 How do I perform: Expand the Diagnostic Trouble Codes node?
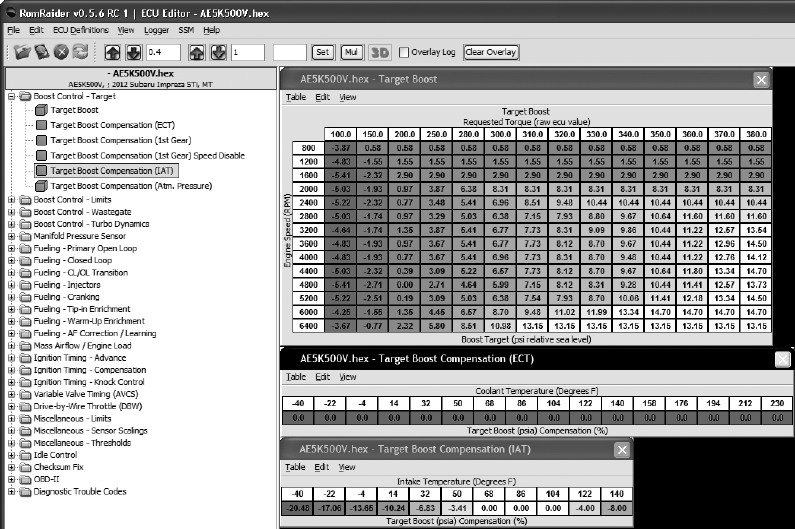coord(12,492)
